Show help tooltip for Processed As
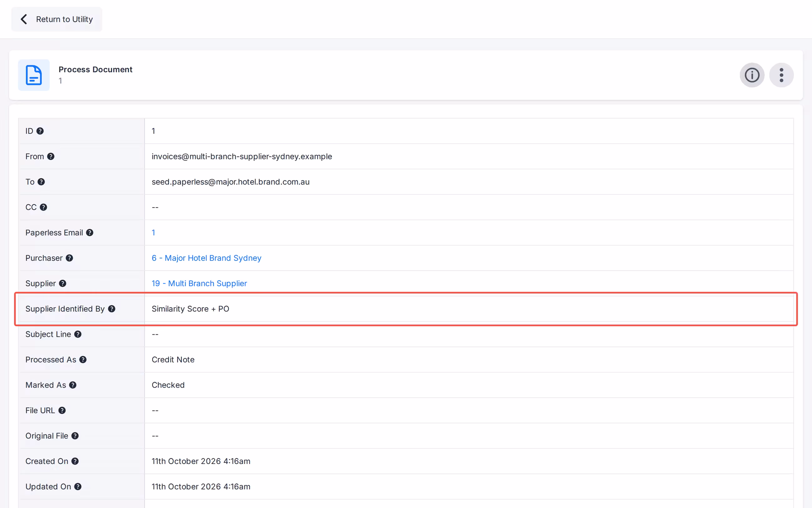This screenshot has height=508, width=812. [x=83, y=360]
